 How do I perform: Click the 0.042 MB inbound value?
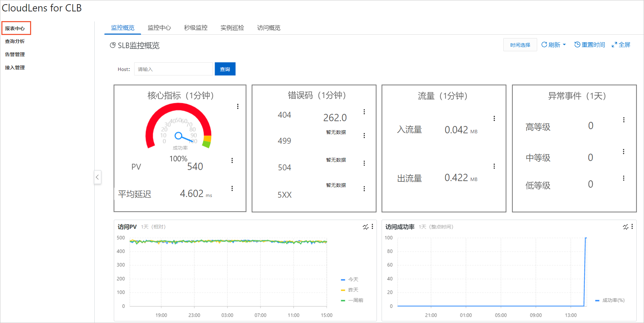click(x=461, y=130)
